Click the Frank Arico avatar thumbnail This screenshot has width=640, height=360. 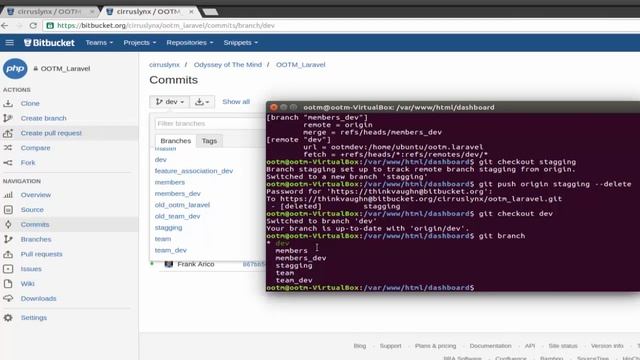[x=169, y=264]
